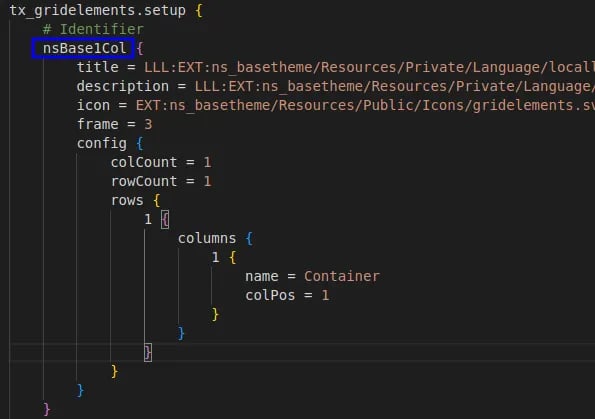Click the highlighted closing bracket of row 1
Screen dimensions: 595x419
click(x=148, y=353)
